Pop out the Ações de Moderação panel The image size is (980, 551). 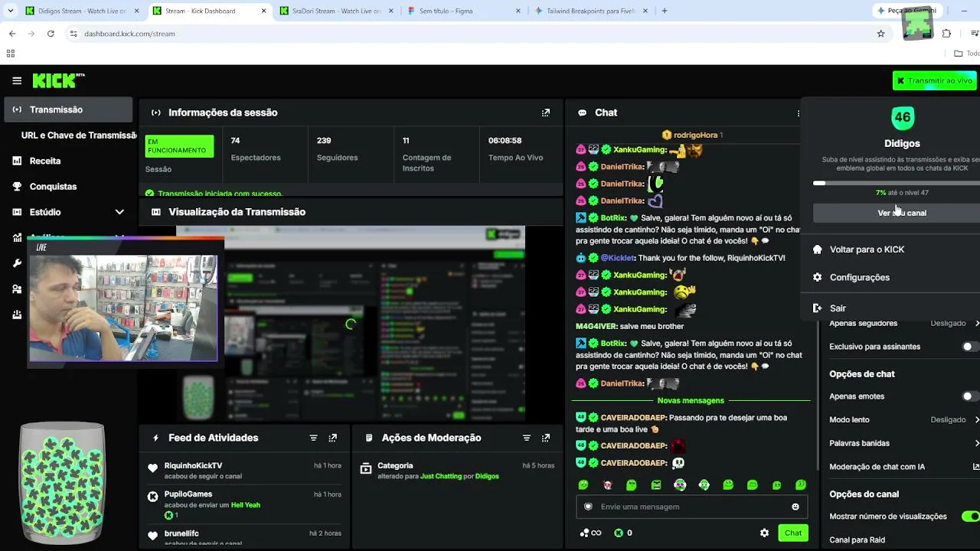[546, 438]
